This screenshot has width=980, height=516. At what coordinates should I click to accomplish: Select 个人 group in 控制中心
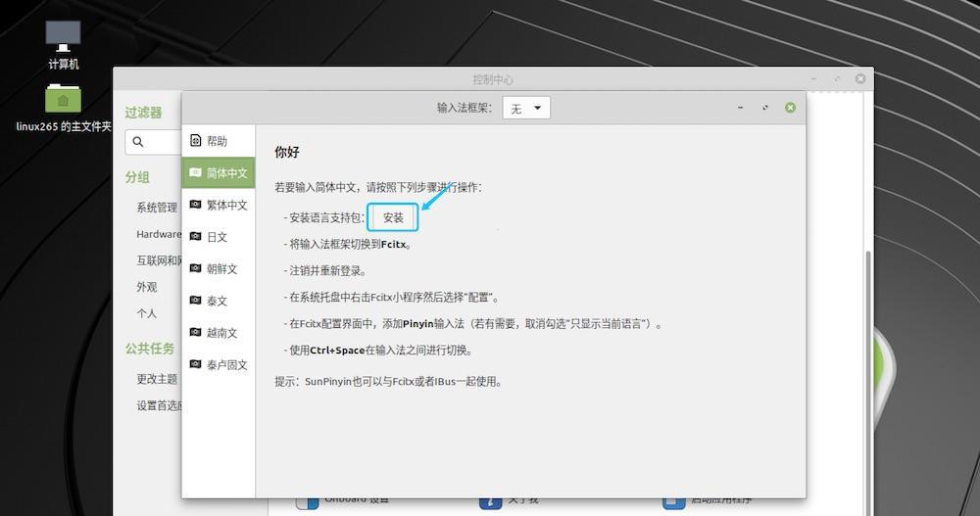pyautogui.click(x=147, y=313)
